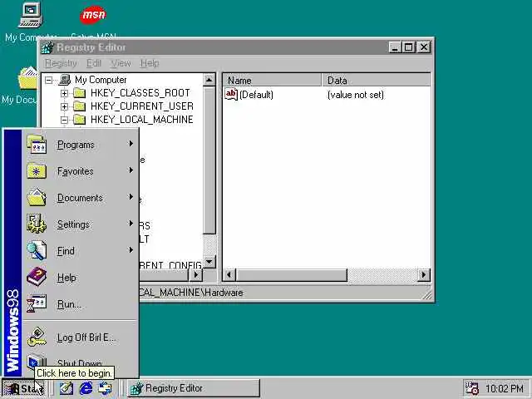The image size is (532, 399).
Task: Click the Registry Editor title bar icon
Action: click(48, 47)
